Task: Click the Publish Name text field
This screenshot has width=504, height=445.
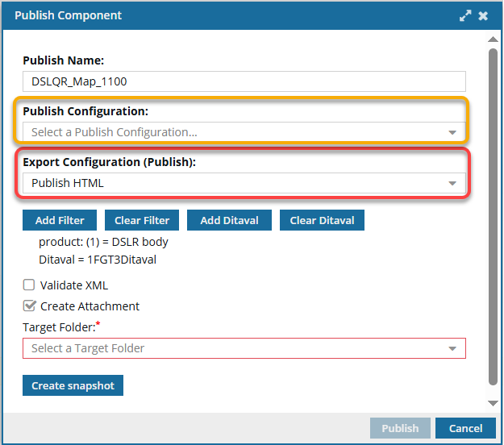Action: tap(244, 81)
